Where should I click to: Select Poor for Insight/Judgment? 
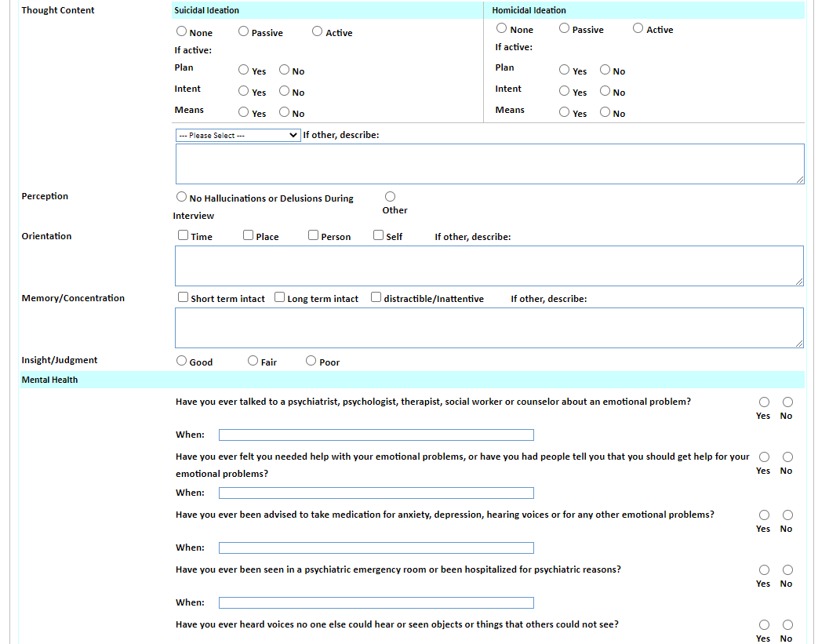pos(311,361)
